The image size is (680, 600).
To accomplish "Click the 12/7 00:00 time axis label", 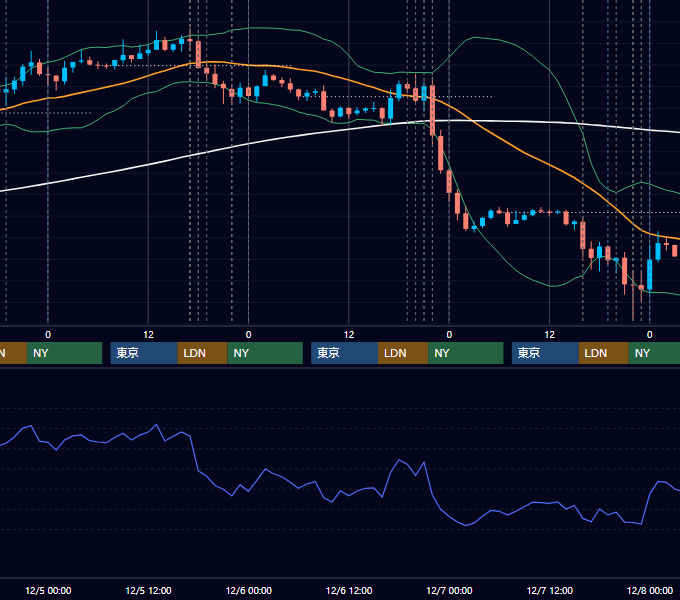I will click(449, 590).
